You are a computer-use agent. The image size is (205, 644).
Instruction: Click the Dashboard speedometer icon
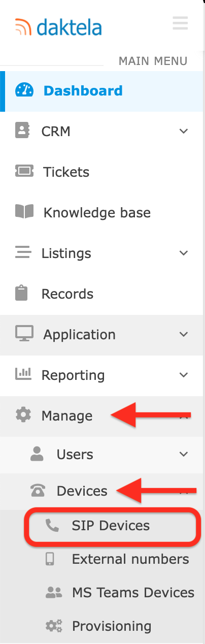[24, 90]
